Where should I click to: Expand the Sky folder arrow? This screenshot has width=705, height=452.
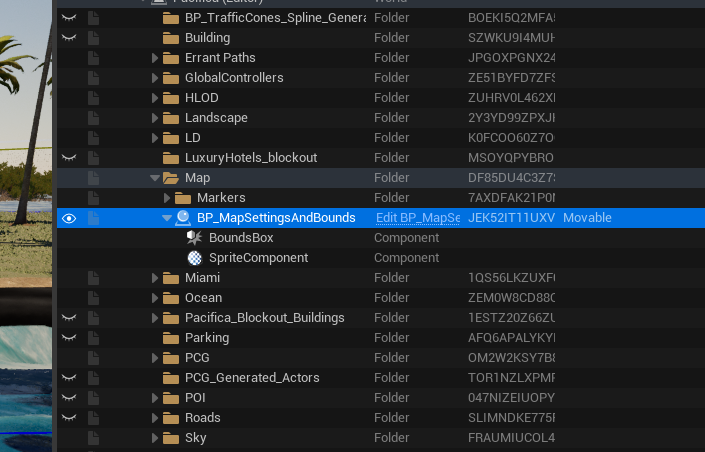[x=155, y=438]
